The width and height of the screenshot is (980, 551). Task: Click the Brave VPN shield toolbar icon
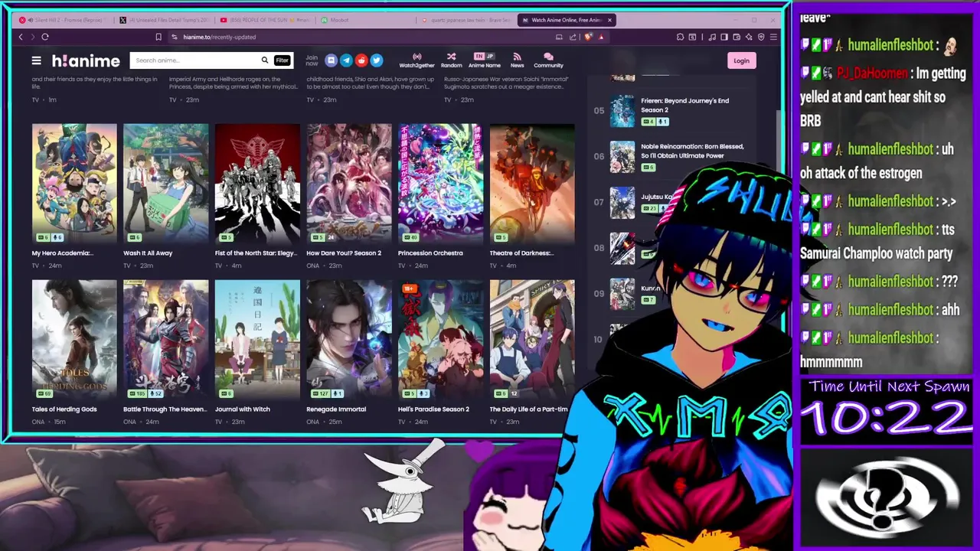click(760, 37)
